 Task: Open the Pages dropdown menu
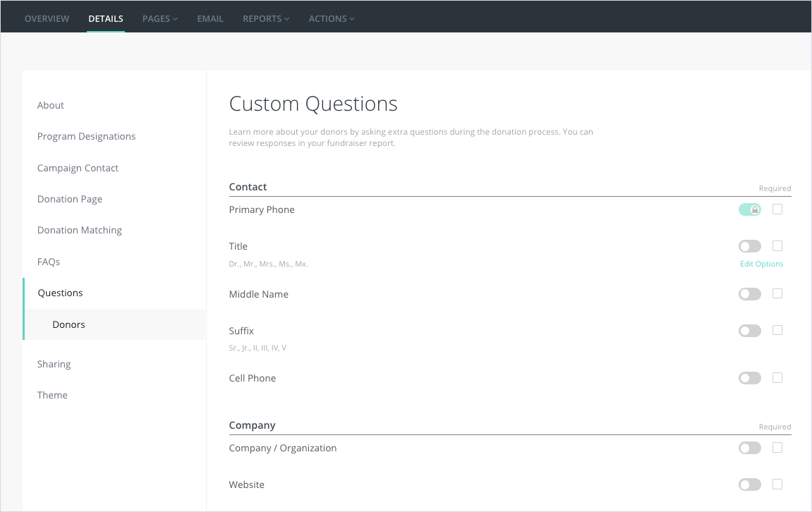(160, 19)
